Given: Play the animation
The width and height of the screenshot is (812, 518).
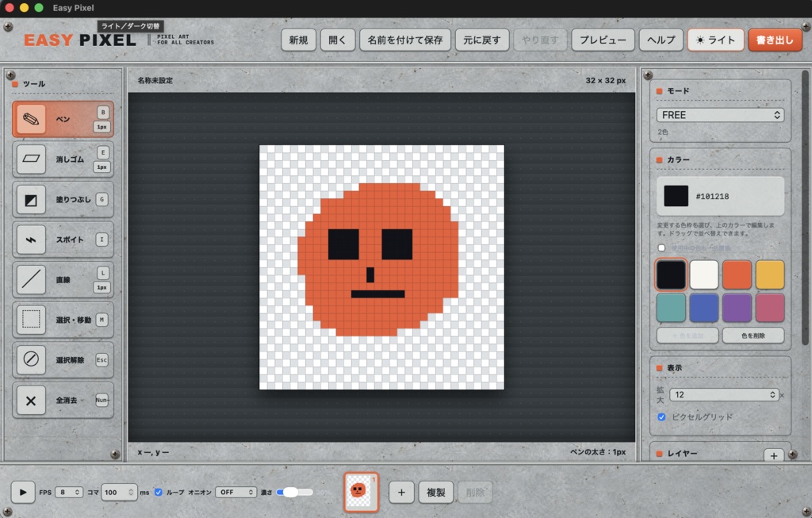Looking at the screenshot, I should pos(23,492).
